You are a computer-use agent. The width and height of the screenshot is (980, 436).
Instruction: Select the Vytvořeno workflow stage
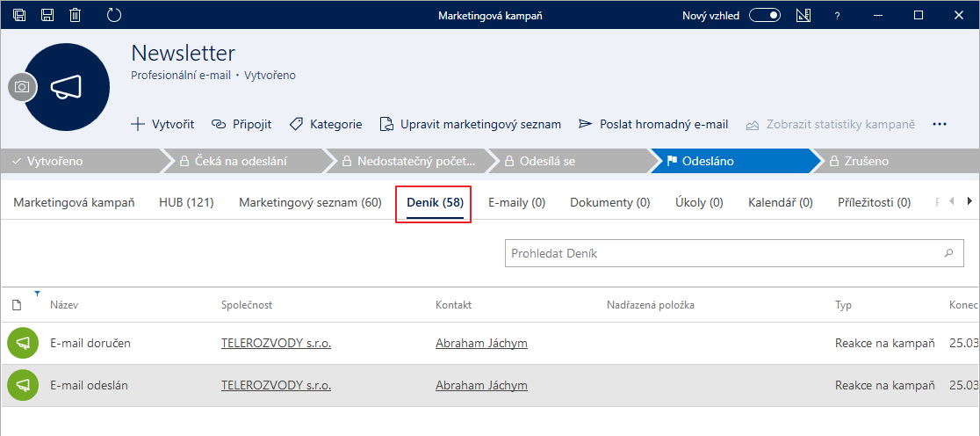pyautogui.click(x=82, y=161)
